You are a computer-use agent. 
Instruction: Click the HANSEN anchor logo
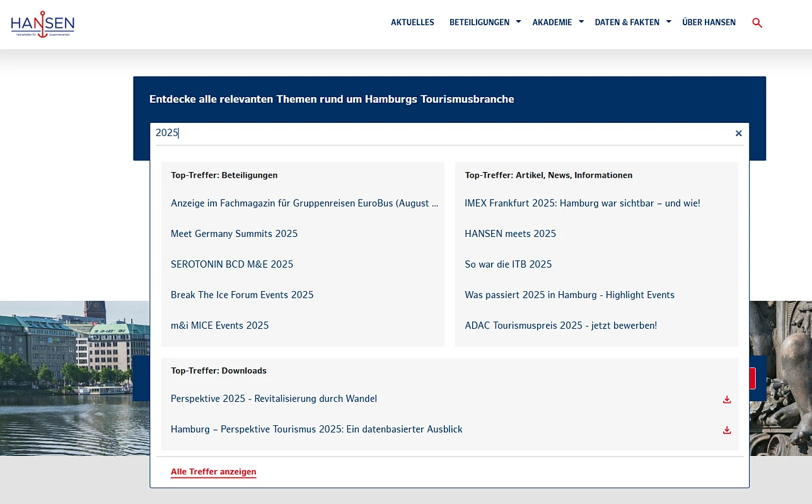[x=42, y=24]
